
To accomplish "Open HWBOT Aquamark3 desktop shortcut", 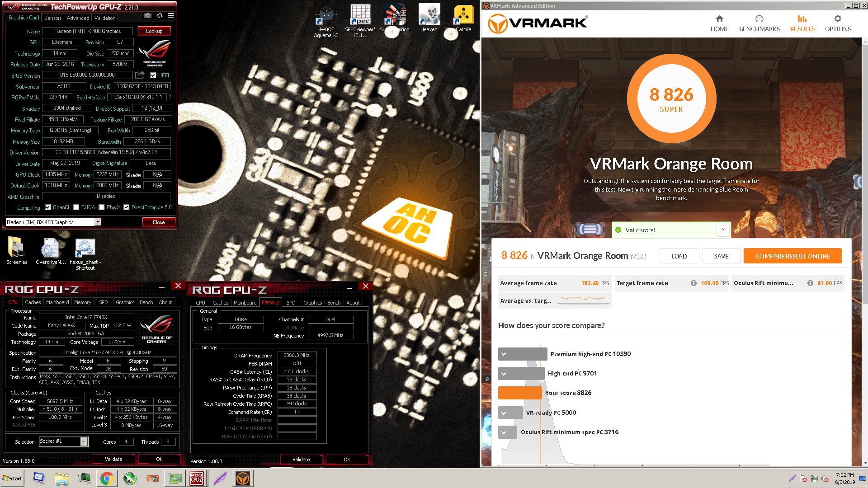I will [326, 21].
